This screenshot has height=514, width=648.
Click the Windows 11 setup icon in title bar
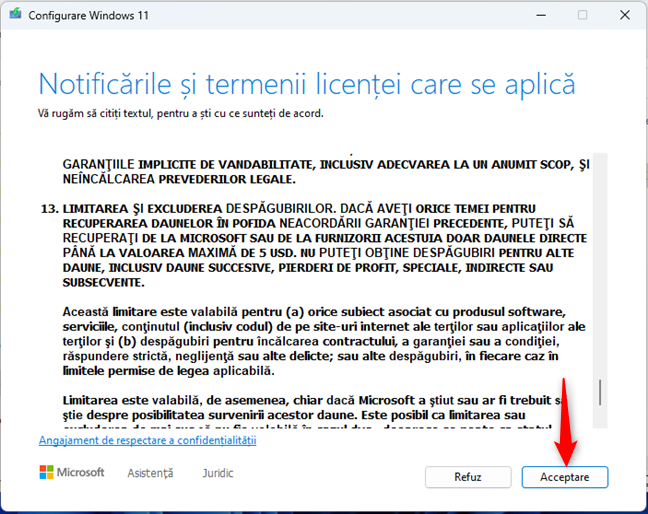15,14
